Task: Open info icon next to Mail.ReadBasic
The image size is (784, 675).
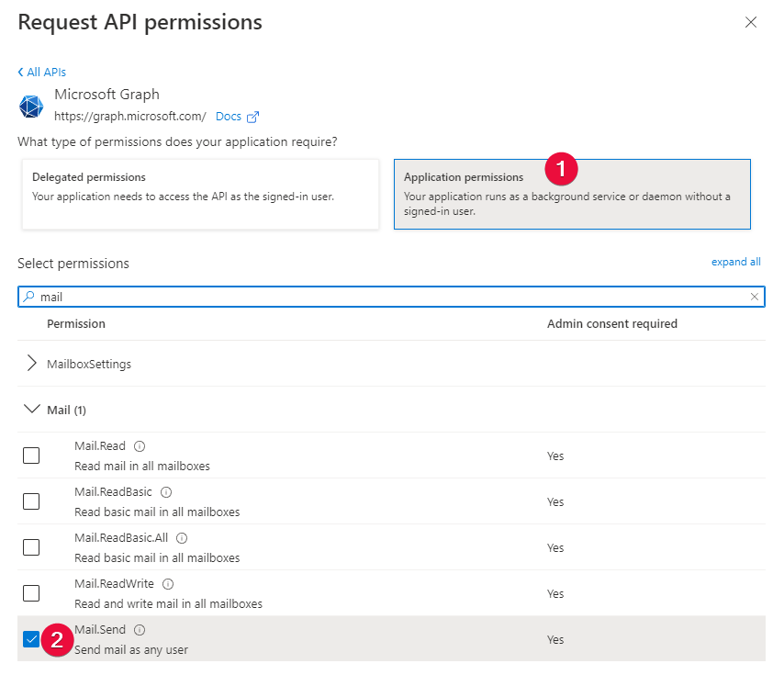Action: coord(166,492)
